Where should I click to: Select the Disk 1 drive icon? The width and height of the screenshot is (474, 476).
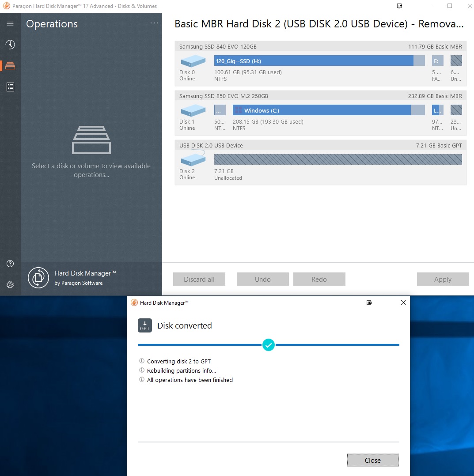[x=193, y=110]
